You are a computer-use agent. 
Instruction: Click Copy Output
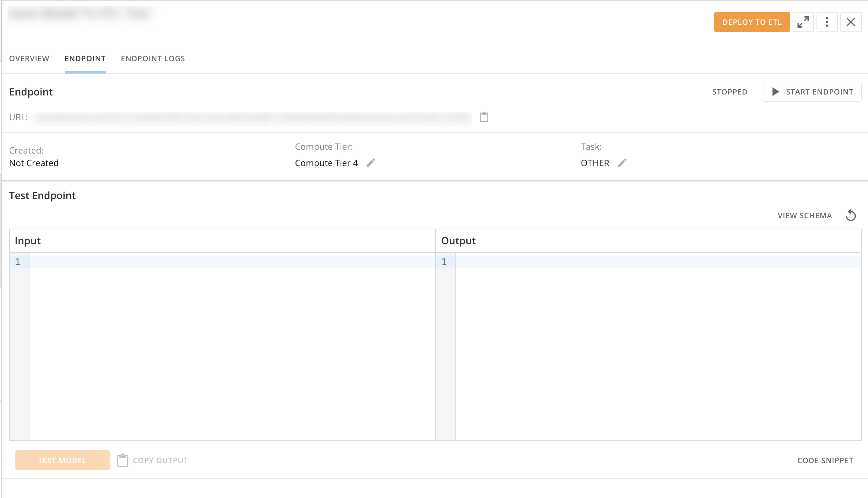(x=160, y=460)
